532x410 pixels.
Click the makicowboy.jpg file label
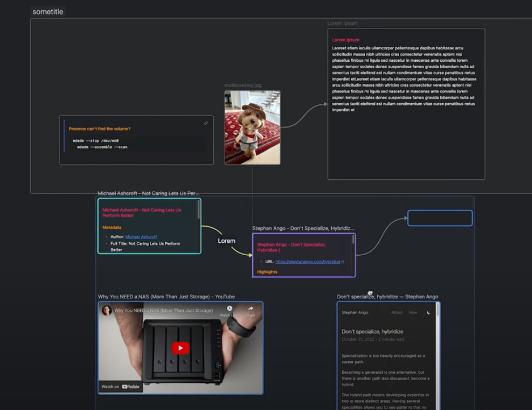(x=243, y=85)
